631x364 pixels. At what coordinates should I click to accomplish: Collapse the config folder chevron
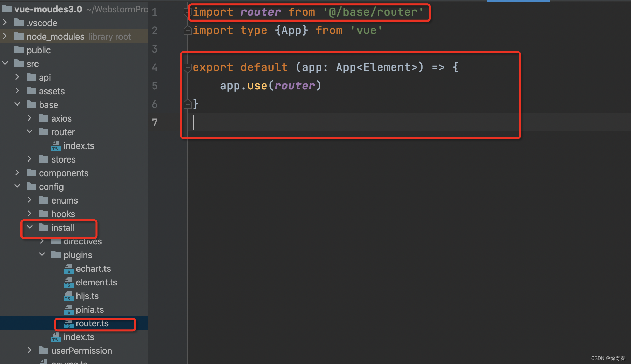coord(17,186)
